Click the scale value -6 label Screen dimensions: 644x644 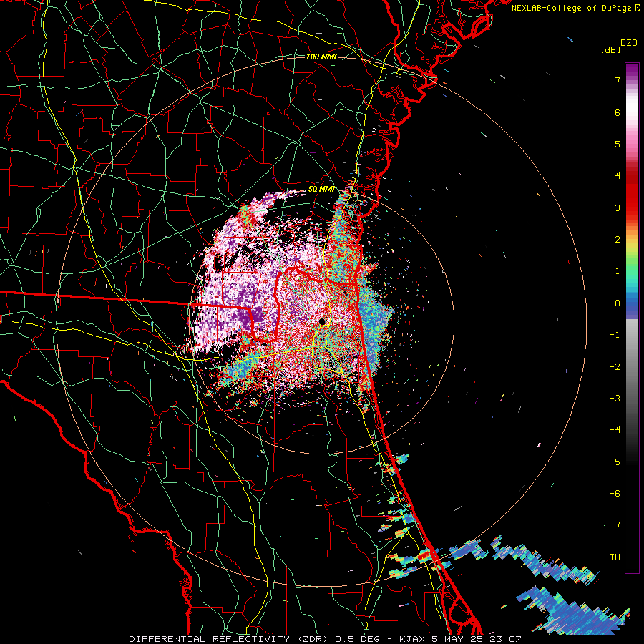point(615,493)
